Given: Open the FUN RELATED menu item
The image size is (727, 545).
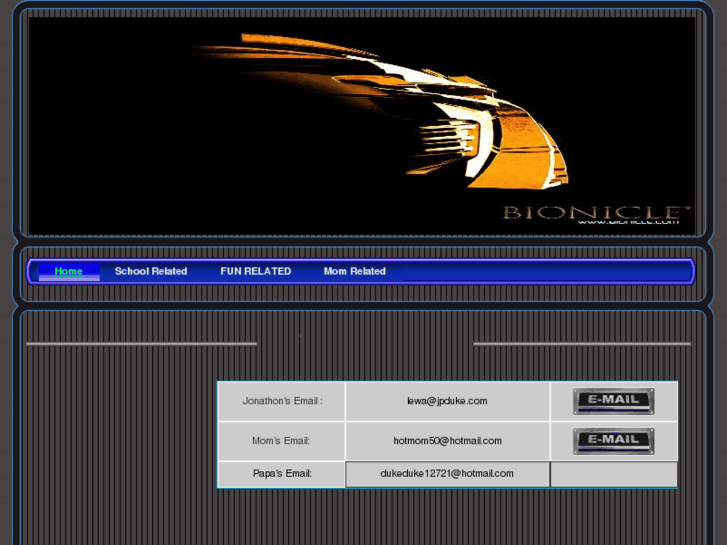Looking at the screenshot, I should [x=255, y=271].
